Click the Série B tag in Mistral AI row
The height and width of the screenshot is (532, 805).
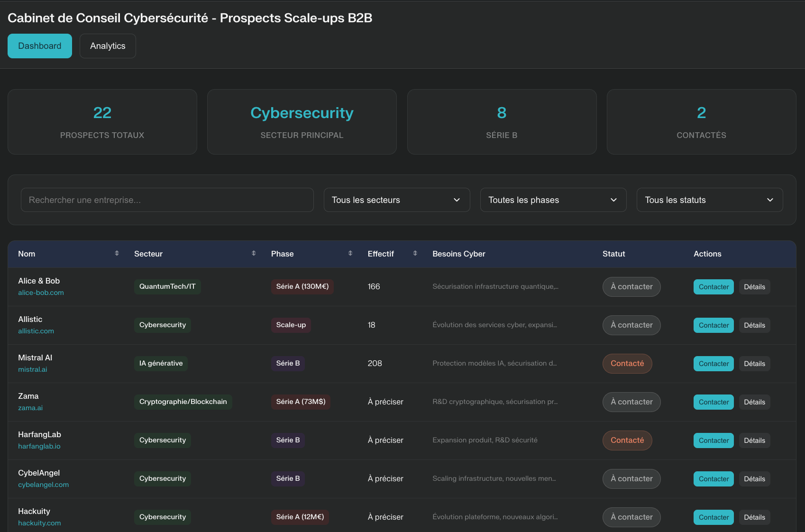tap(288, 364)
